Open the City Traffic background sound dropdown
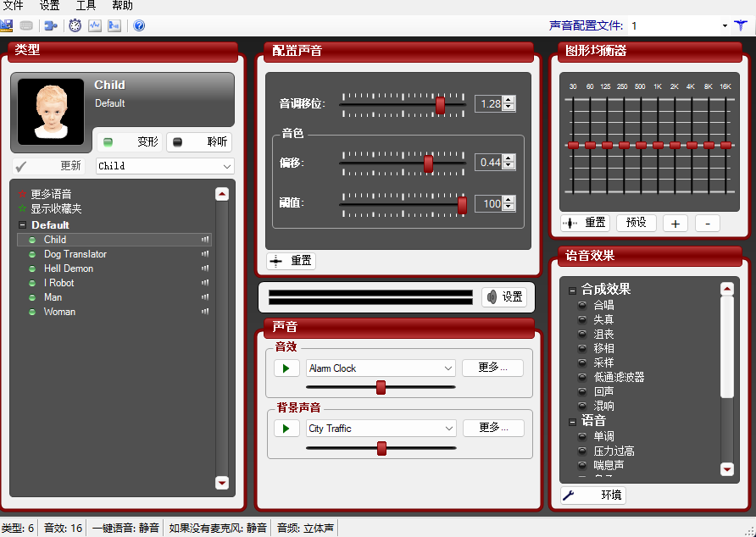Image resolution: width=756 pixels, height=537 pixels. coord(380,428)
